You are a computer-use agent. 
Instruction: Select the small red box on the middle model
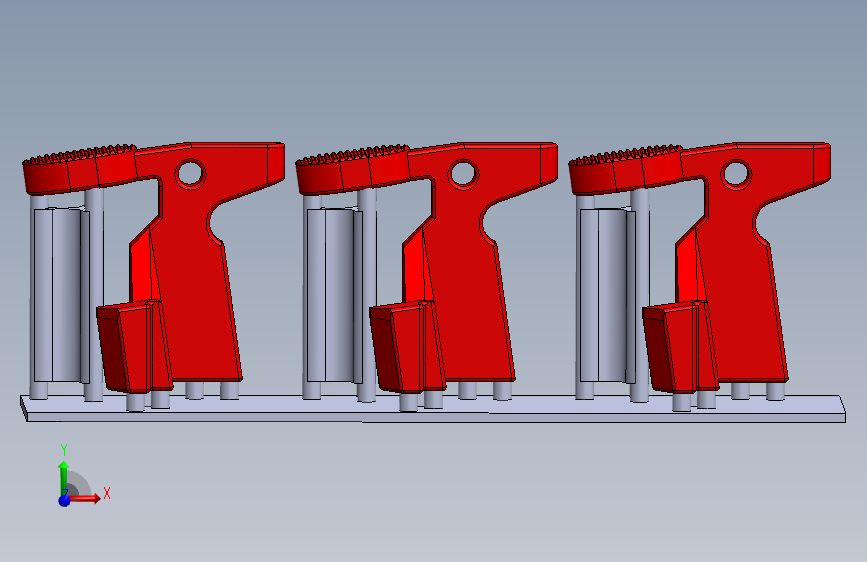408,346
